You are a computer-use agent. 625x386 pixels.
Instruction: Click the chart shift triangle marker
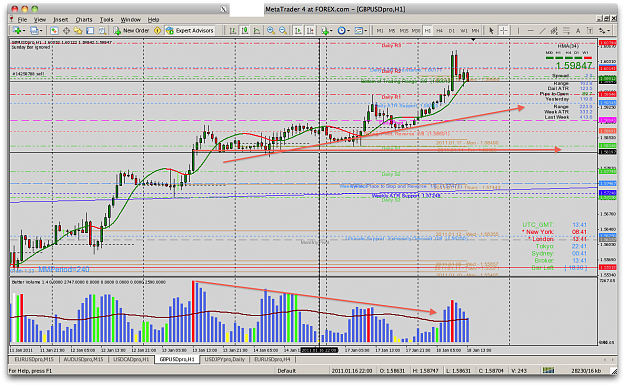click(x=473, y=40)
